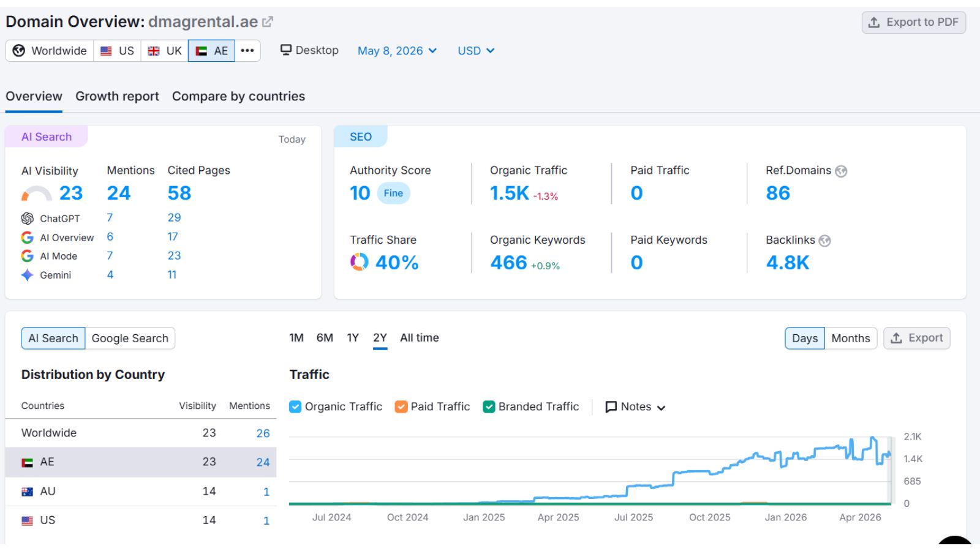This screenshot has height=551, width=980.
Task: Click the Export to PDF upload icon
Action: click(874, 23)
